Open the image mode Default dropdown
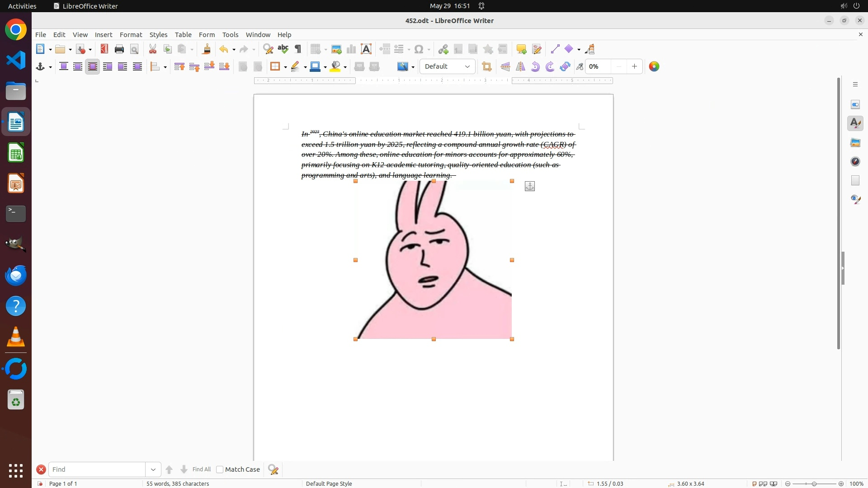The width and height of the screenshot is (868, 488). click(447, 67)
